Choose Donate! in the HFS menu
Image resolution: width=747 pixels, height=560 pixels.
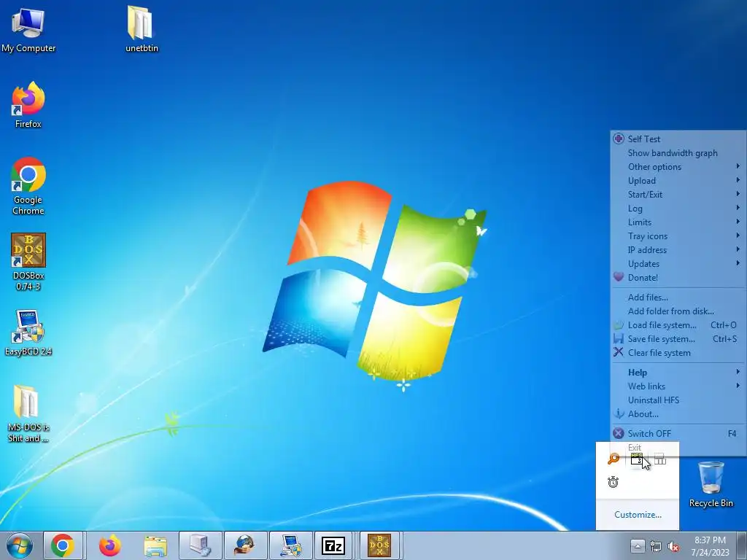coord(678,277)
